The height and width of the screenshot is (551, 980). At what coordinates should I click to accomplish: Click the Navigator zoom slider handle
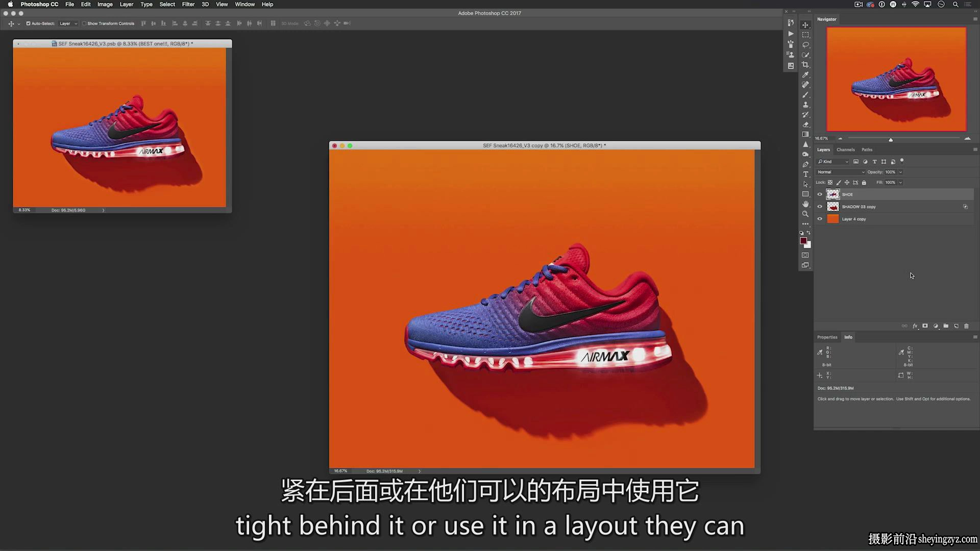point(891,139)
